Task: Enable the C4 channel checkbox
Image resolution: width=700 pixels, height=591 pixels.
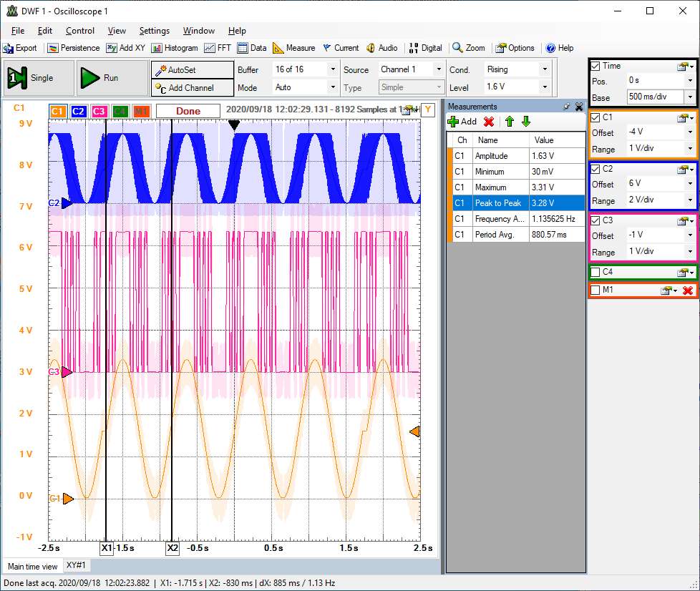Action: 596,272
